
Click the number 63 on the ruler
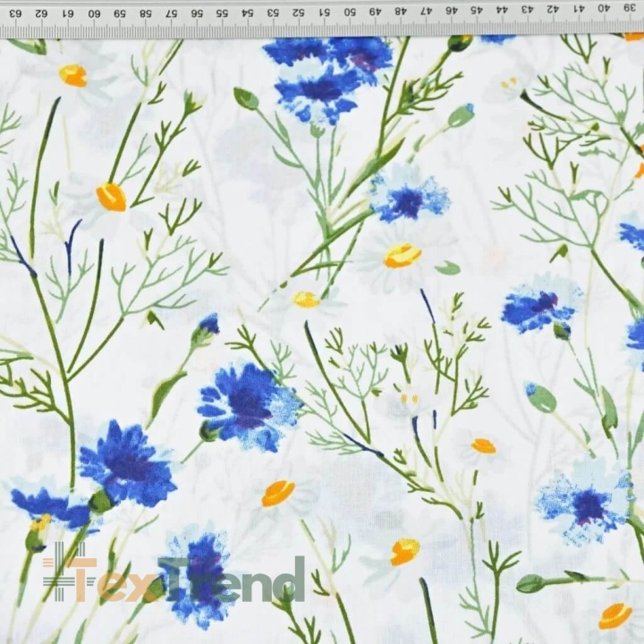coord(15,13)
